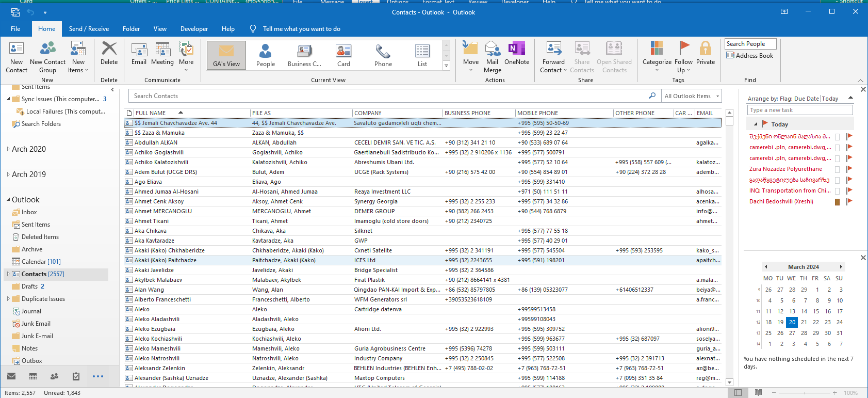Switch to People module
This screenshot has width=868, height=398.
54,376
